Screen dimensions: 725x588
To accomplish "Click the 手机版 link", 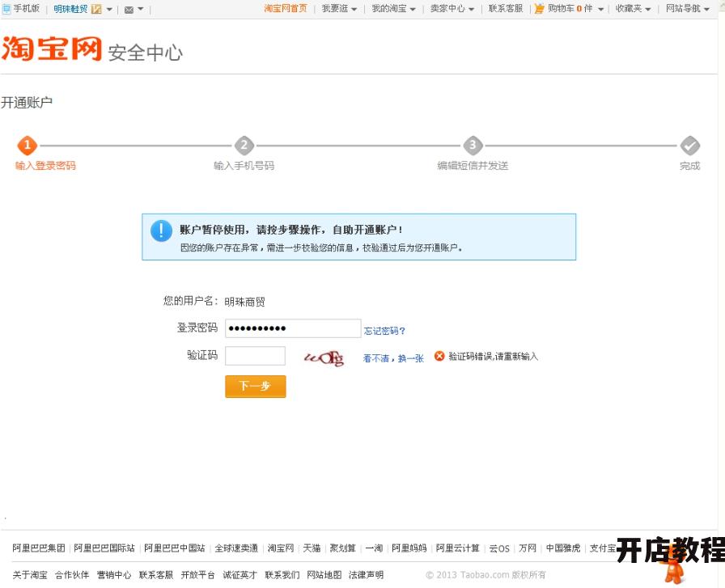I will [x=27, y=9].
